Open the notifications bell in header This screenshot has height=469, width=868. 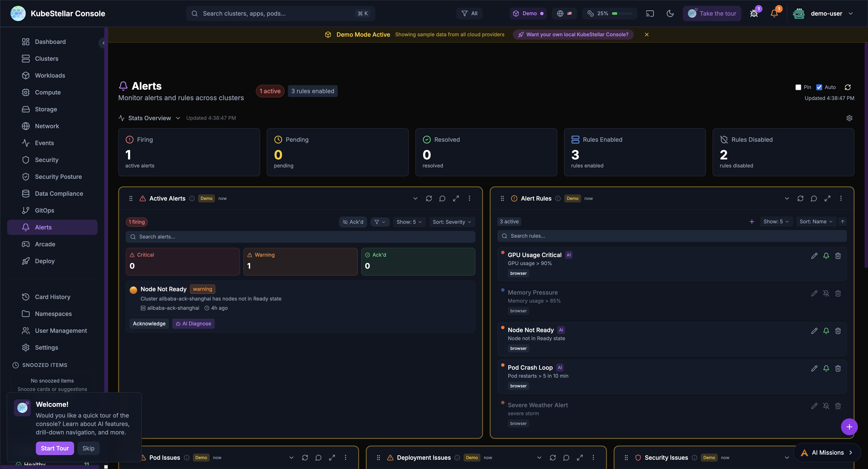(774, 14)
